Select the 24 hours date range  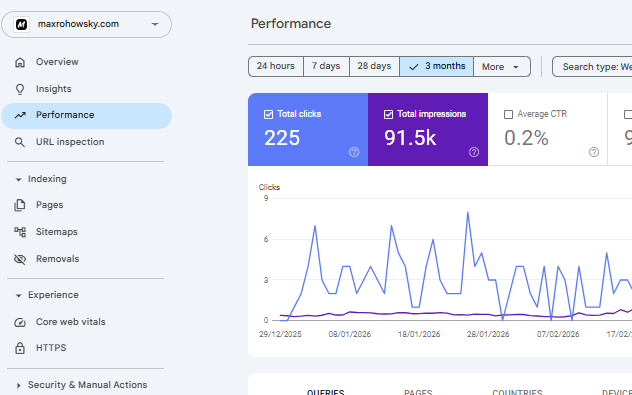[276, 67]
